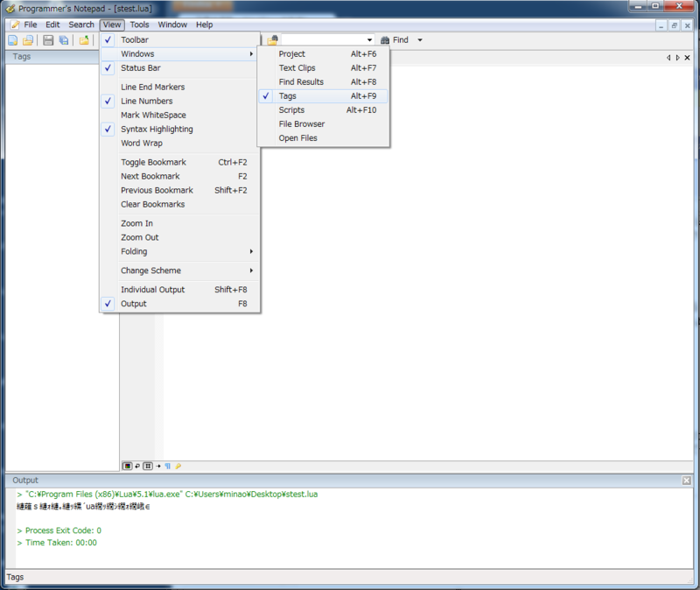Screen dimensions: 700x590
Task: Open the search text combo box dropdown
Action: tap(369, 40)
